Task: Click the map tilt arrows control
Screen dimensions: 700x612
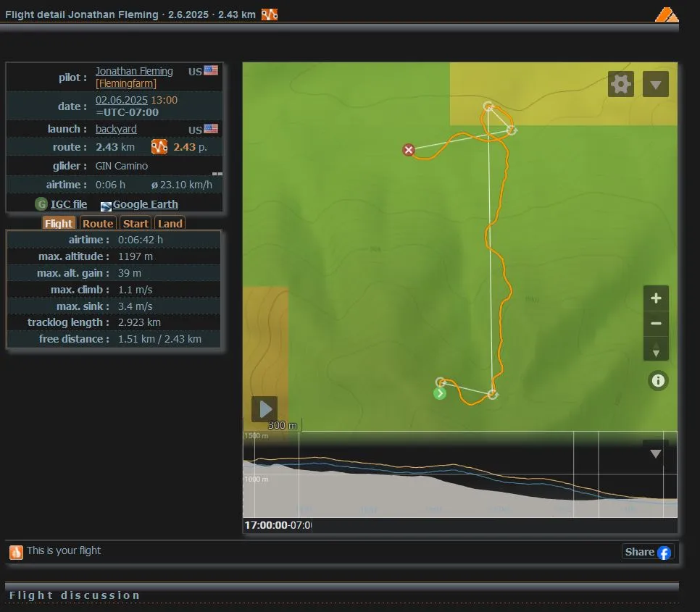Action: click(656, 349)
